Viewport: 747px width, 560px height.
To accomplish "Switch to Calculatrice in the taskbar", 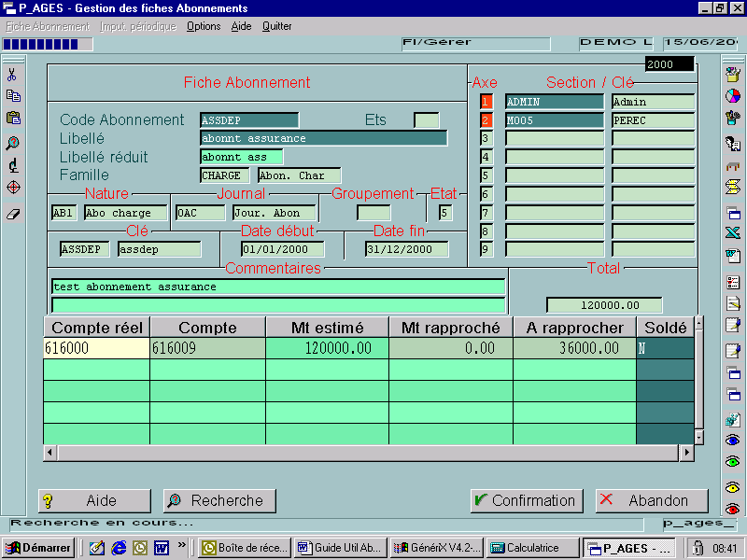I will (x=533, y=548).
